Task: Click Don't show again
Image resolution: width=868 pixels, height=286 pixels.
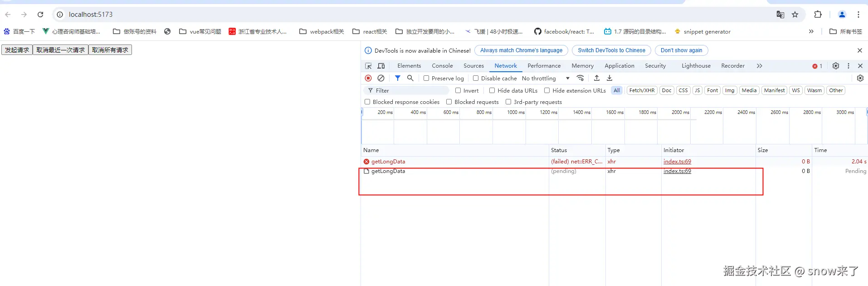Action: [682, 50]
